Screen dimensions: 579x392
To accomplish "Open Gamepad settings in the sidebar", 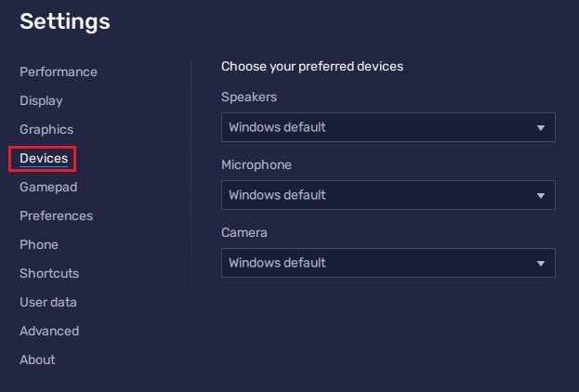I will [x=48, y=187].
